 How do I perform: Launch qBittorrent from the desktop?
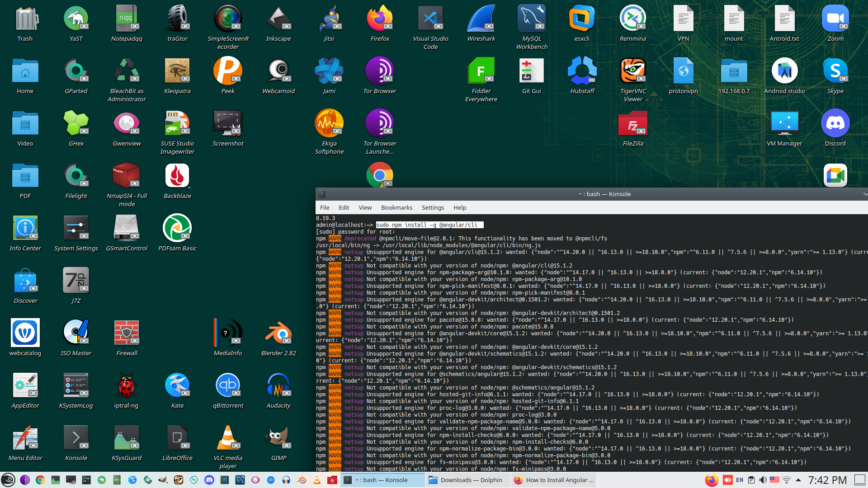[228, 386]
